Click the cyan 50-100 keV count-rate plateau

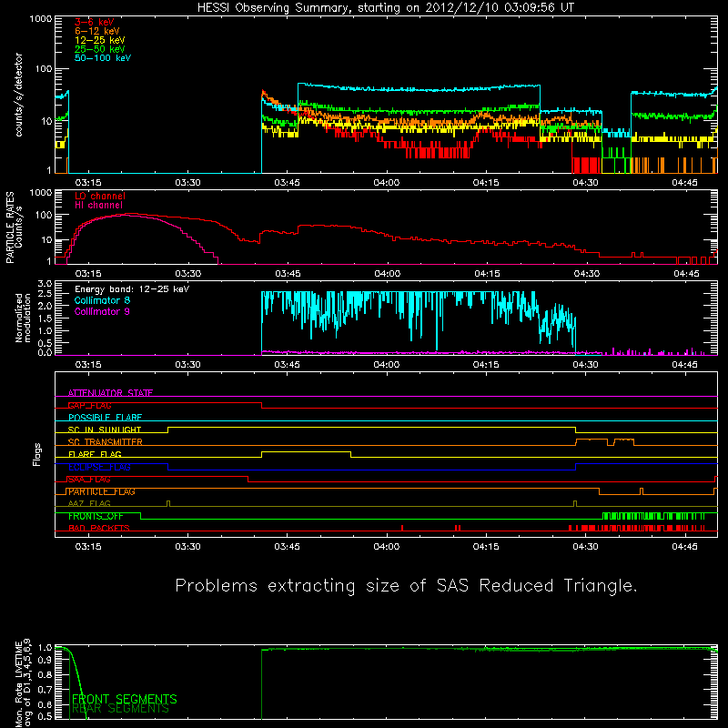point(419,87)
